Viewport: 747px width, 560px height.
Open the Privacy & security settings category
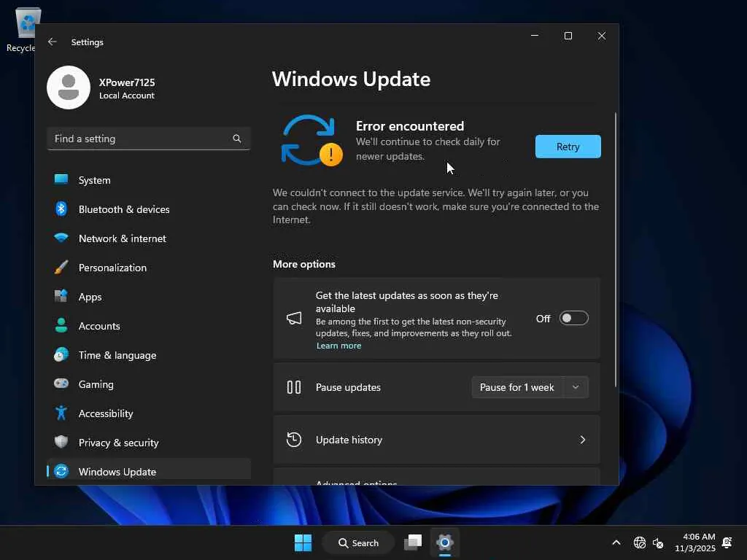(149, 443)
